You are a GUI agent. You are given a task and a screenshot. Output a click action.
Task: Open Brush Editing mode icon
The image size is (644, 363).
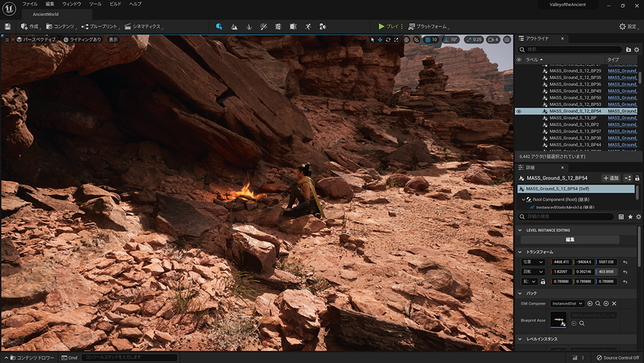293,26
